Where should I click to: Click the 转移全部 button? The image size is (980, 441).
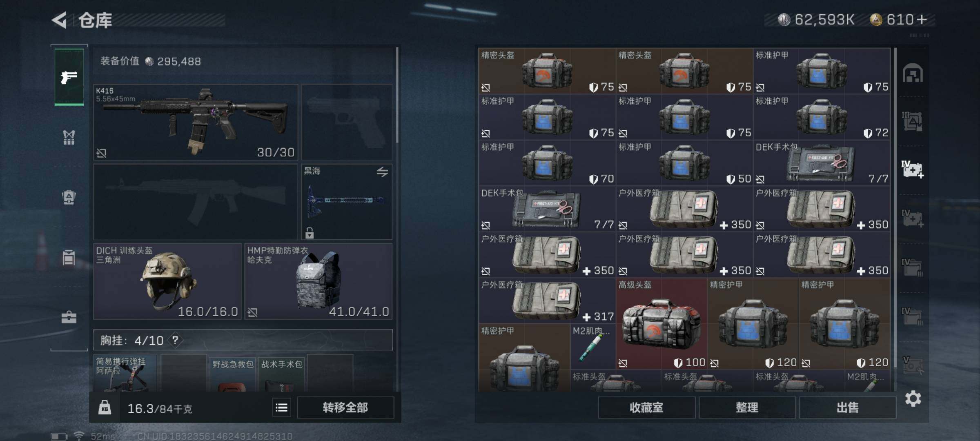345,408
